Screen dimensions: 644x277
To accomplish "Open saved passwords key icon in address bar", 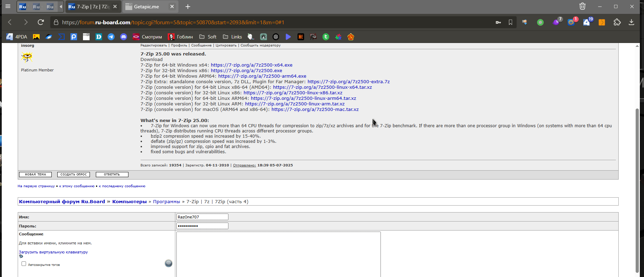I will 498,22.
